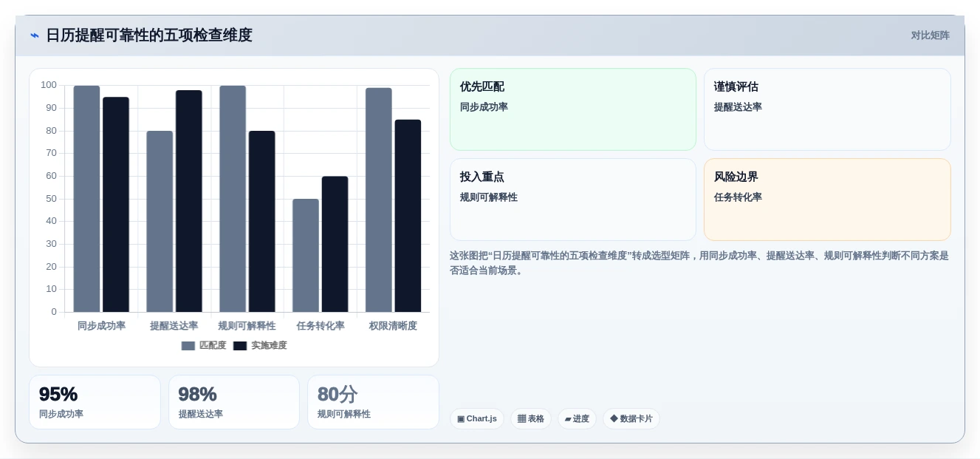Open the 投入重点 card
Screen dimensions: 980x459
[x=573, y=200]
